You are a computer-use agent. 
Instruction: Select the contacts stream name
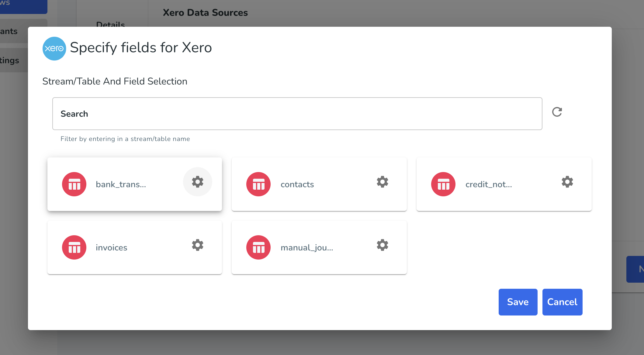(297, 184)
